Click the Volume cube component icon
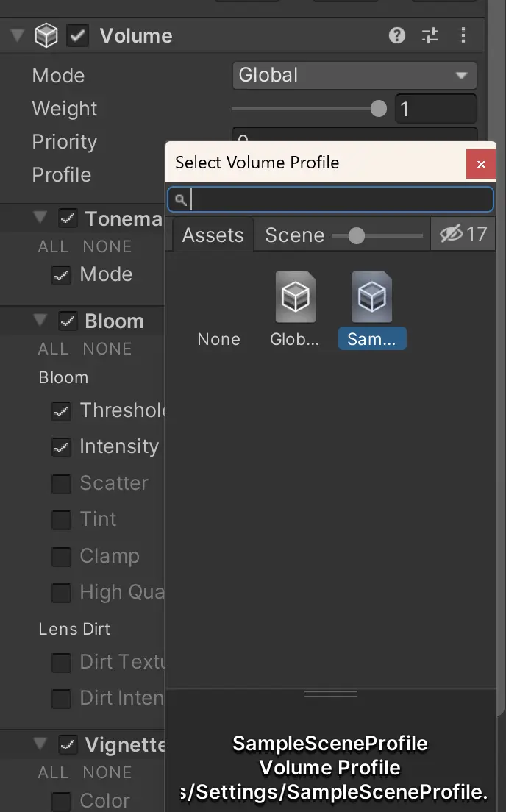 pyautogui.click(x=46, y=35)
